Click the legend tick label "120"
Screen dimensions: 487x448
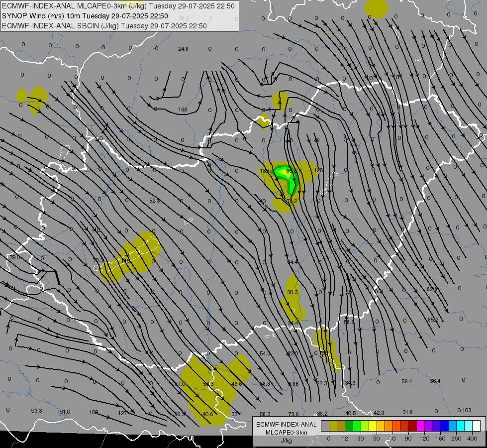pos(424,439)
